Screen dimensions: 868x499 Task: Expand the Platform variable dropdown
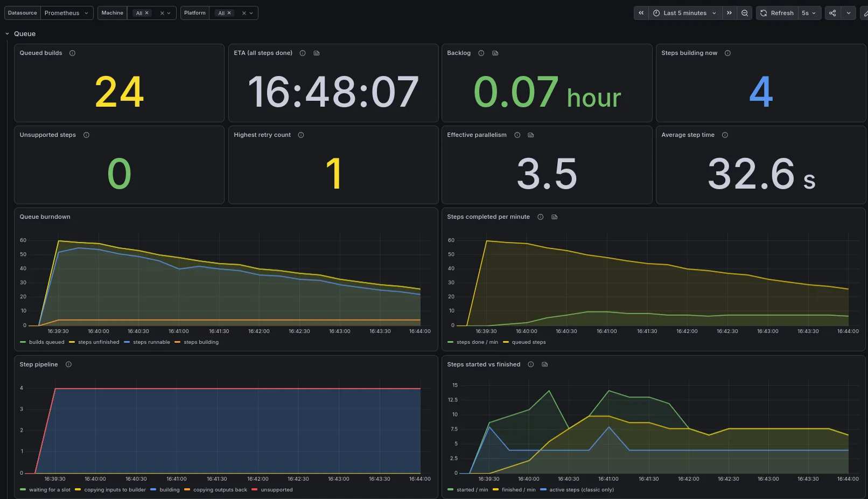point(251,13)
